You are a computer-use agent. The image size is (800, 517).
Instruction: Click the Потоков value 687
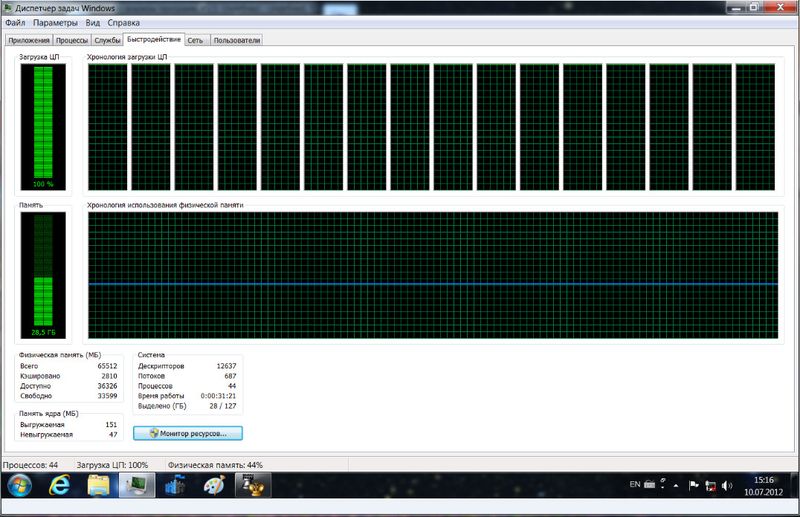(x=230, y=376)
